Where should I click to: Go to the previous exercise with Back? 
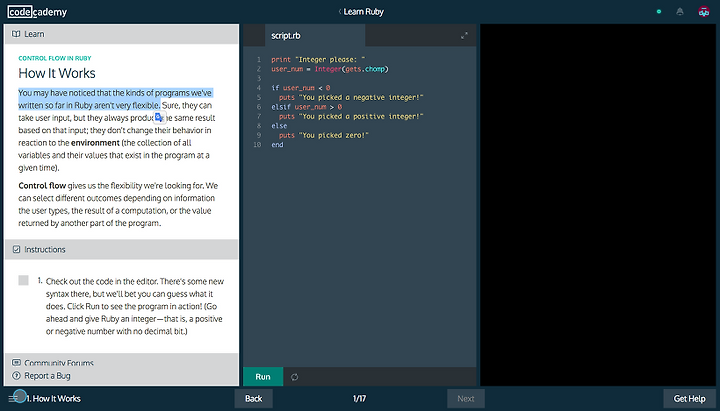coord(253,399)
